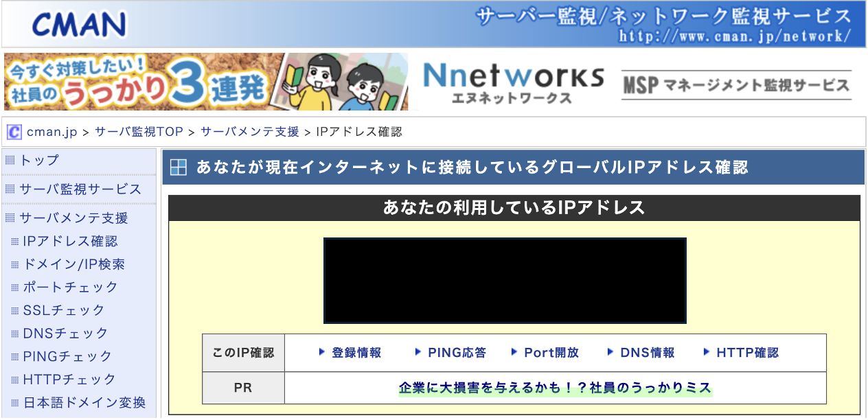Open SSLチェック from the sidebar
The image size is (868, 420).
tap(62, 310)
